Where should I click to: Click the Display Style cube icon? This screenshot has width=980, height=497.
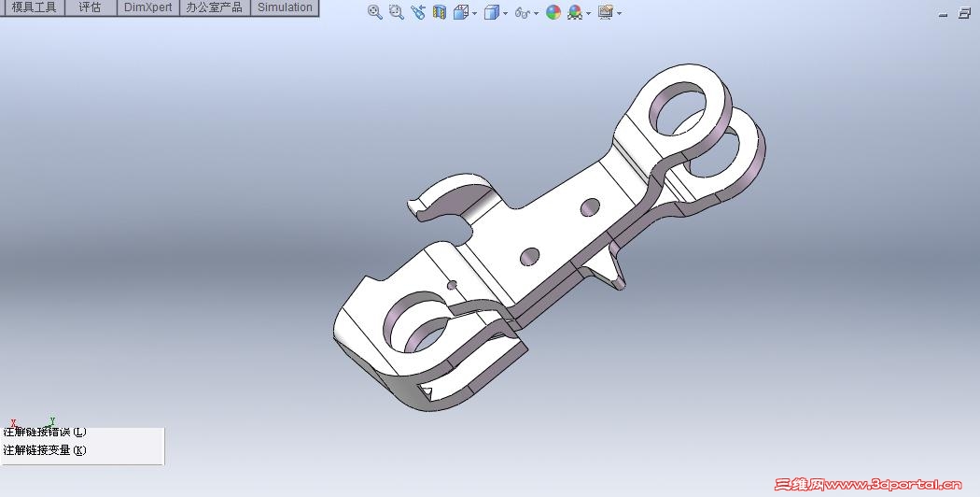click(492, 12)
